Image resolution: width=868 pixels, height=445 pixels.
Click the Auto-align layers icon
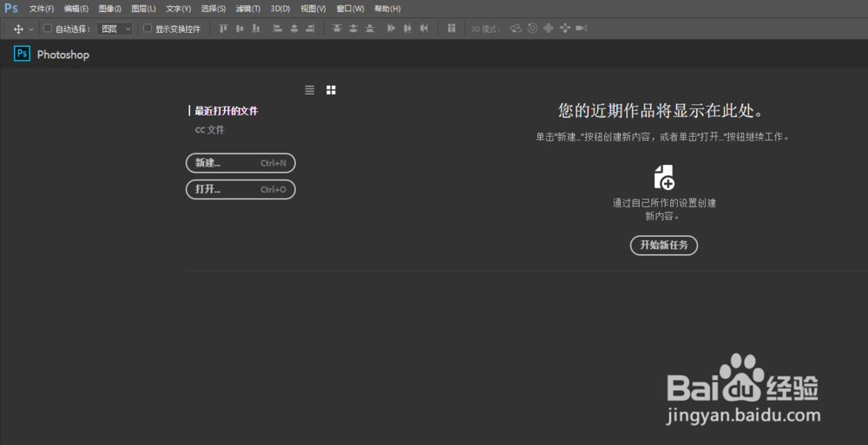pos(451,29)
